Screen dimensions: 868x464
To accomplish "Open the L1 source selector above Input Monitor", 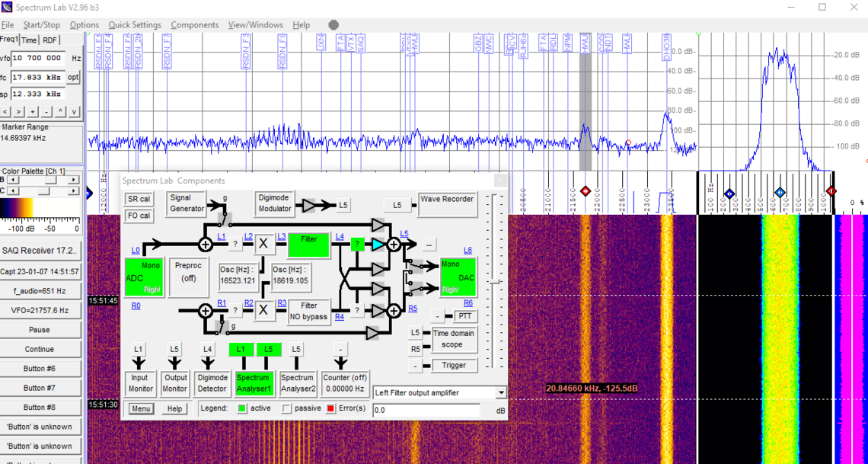I will tap(139, 349).
